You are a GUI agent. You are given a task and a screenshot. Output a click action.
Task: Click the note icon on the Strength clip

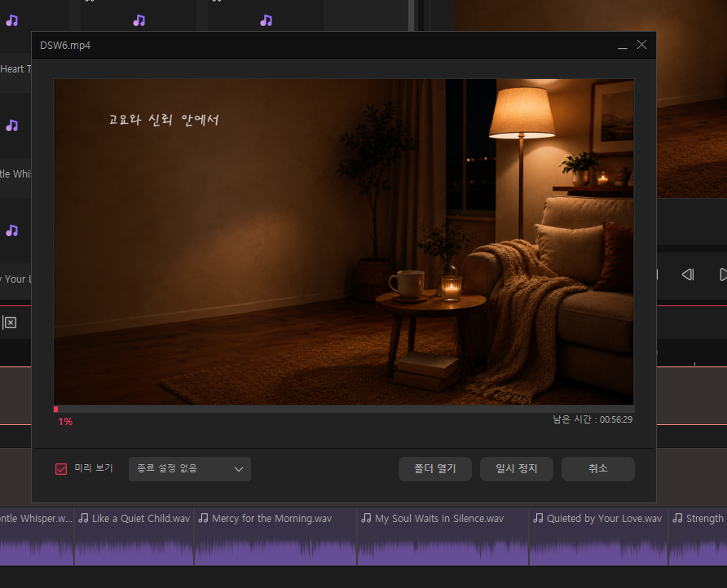pyautogui.click(x=677, y=518)
